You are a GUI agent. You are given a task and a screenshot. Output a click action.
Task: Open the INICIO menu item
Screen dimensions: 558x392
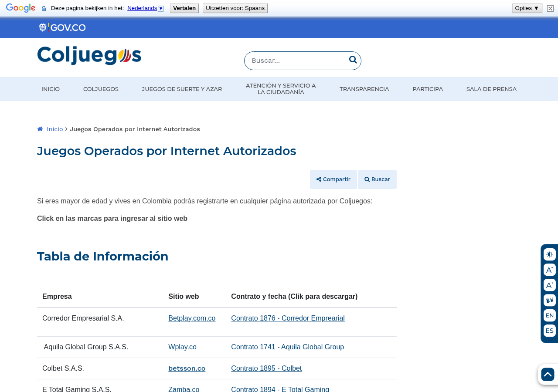click(x=51, y=89)
